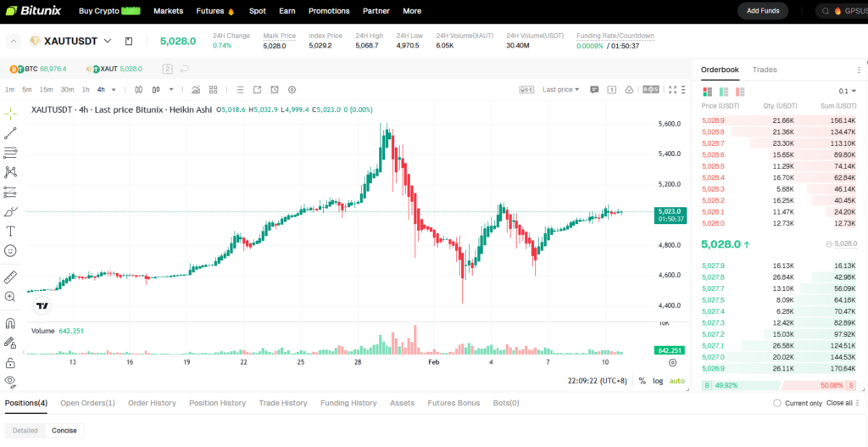Expand the XAUTUSDT pair selector
Screen dimensions: 868x447
click(x=108, y=41)
